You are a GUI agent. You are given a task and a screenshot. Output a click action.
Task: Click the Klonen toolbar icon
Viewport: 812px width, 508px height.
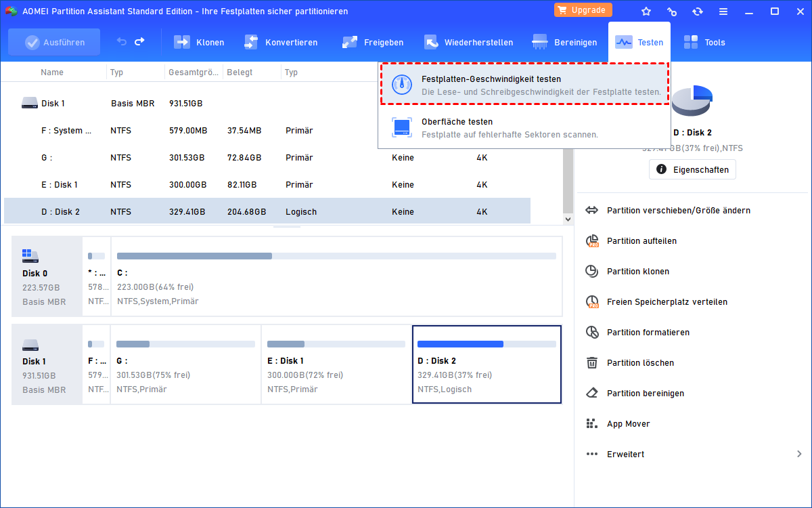coord(182,42)
